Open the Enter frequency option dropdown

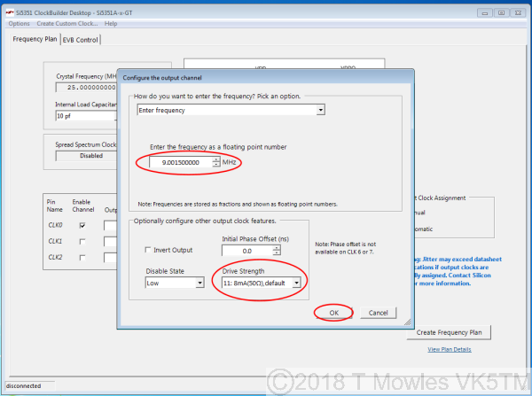click(320, 111)
